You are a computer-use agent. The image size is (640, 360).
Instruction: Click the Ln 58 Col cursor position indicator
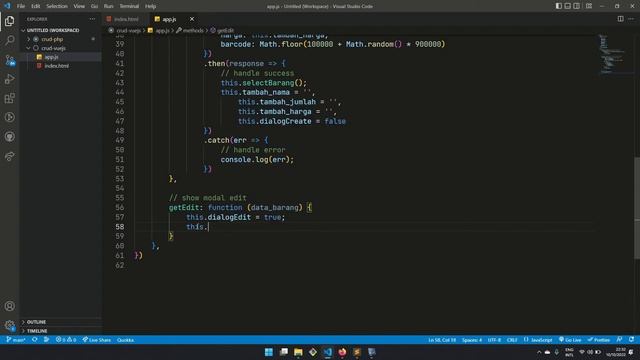tap(442, 340)
